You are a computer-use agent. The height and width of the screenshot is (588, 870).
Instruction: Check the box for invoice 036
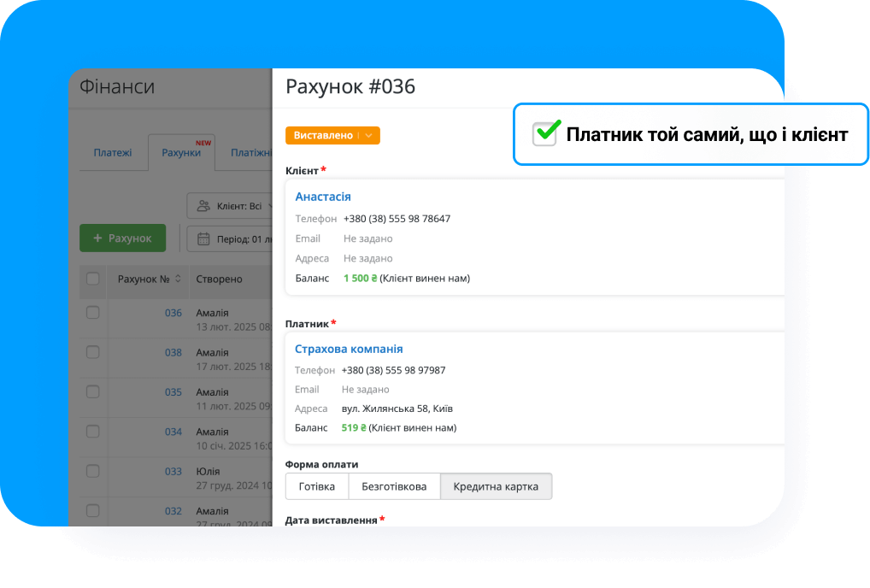[x=92, y=313]
